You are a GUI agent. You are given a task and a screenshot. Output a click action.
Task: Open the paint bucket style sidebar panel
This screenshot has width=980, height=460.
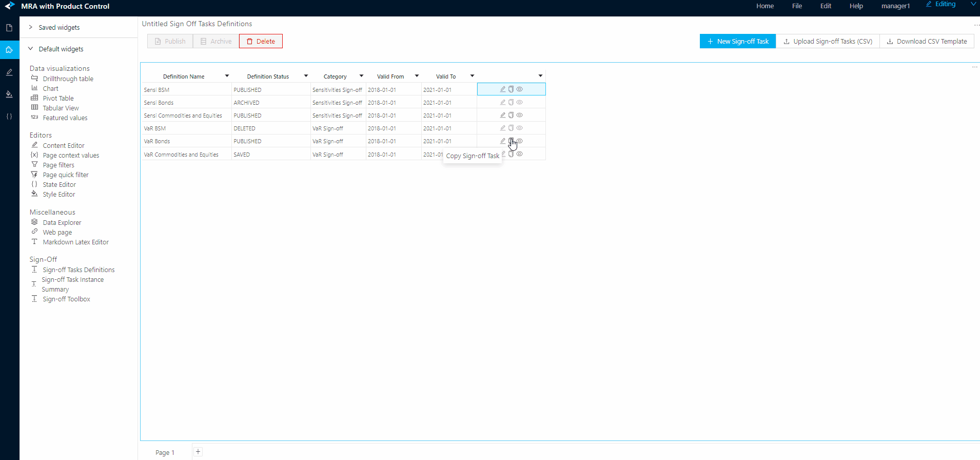[x=9, y=94]
